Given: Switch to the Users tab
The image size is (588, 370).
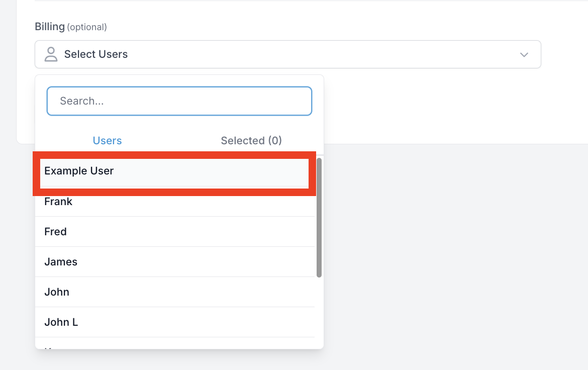Looking at the screenshot, I should pos(107,140).
